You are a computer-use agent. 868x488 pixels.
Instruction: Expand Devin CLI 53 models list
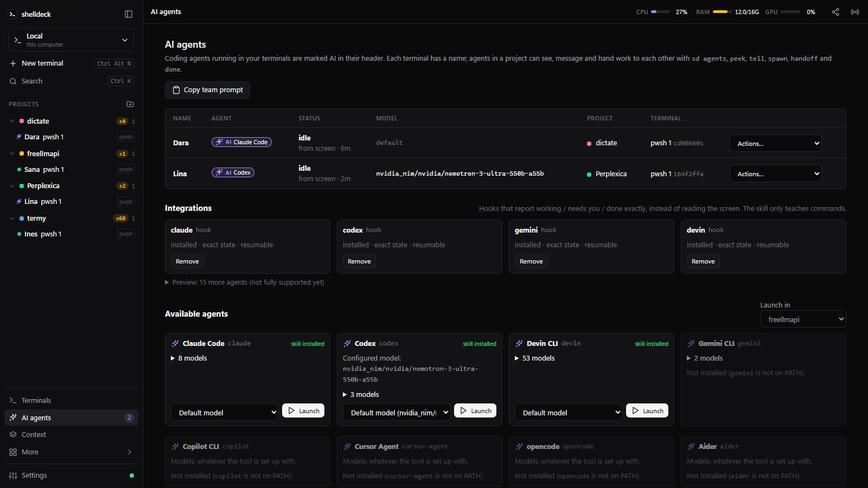coord(534,358)
